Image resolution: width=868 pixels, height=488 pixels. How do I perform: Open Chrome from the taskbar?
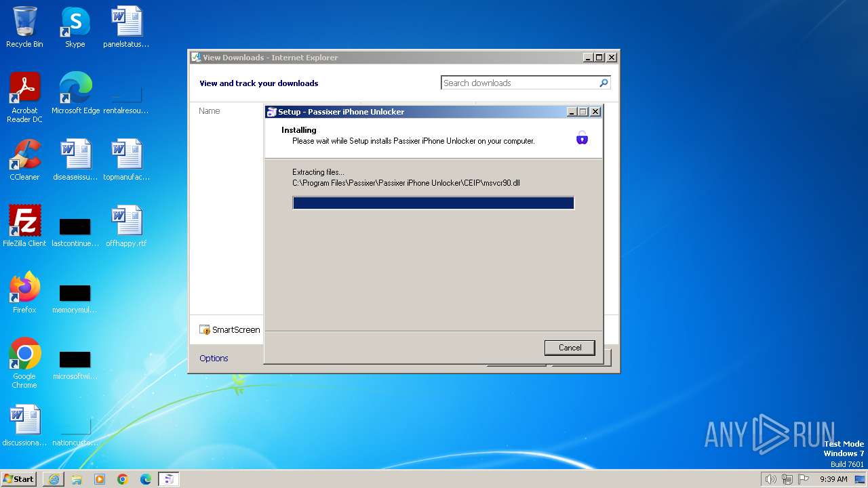point(123,479)
